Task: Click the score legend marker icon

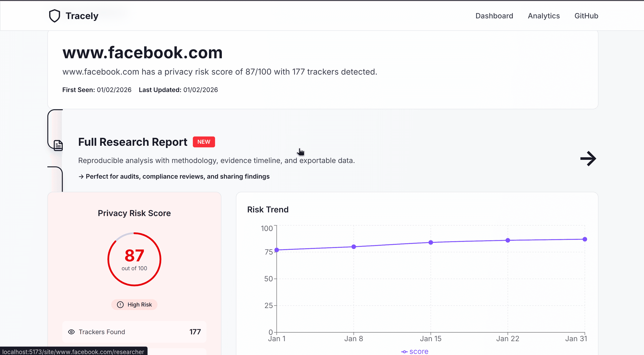Action: (x=404, y=352)
